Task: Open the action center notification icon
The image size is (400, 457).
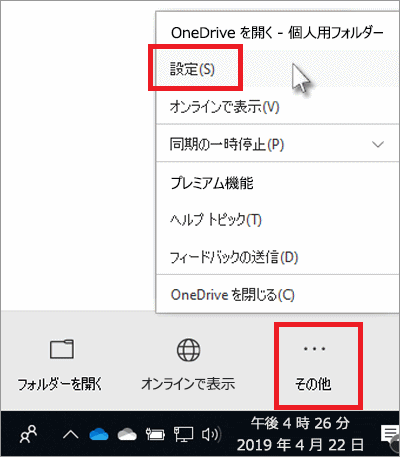Action: click(389, 435)
